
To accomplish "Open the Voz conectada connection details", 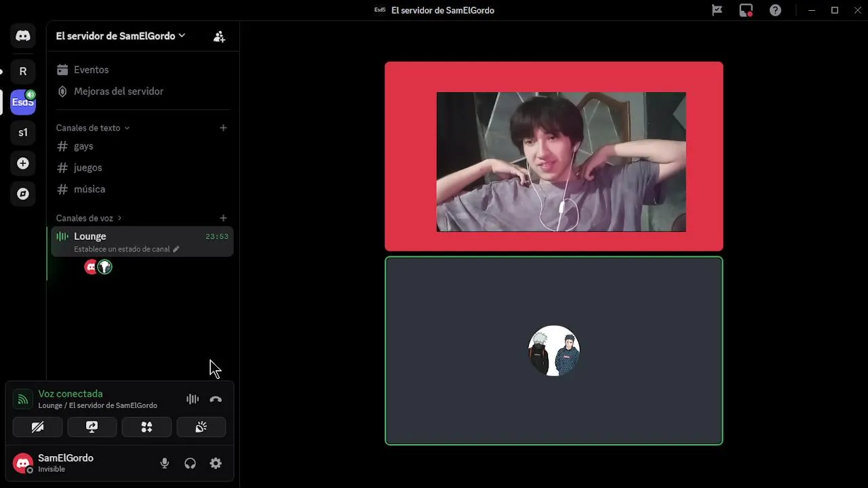I will [71, 394].
